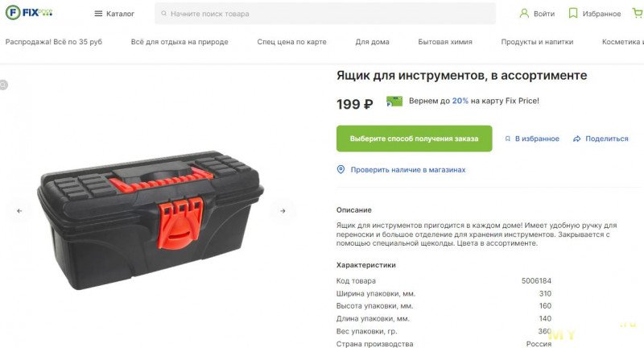644x348 pixels.
Task: Focus the Начните поиск товара field
Action: 325,14
